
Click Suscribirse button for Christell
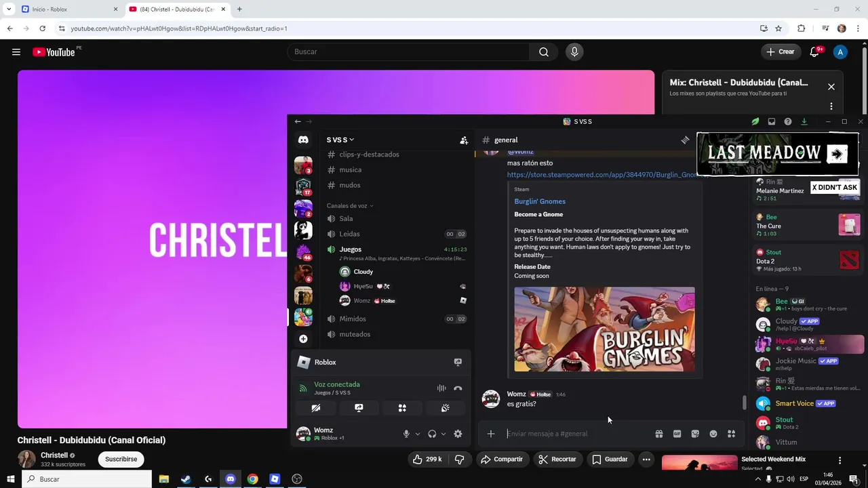(x=121, y=460)
